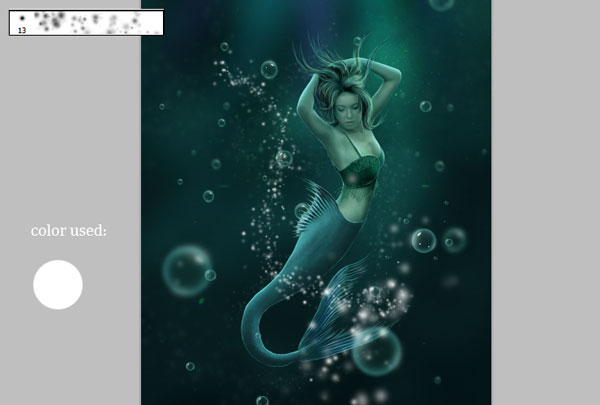600x405 pixels.
Task: Click the mermaid artwork image
Action: (316, 202)
